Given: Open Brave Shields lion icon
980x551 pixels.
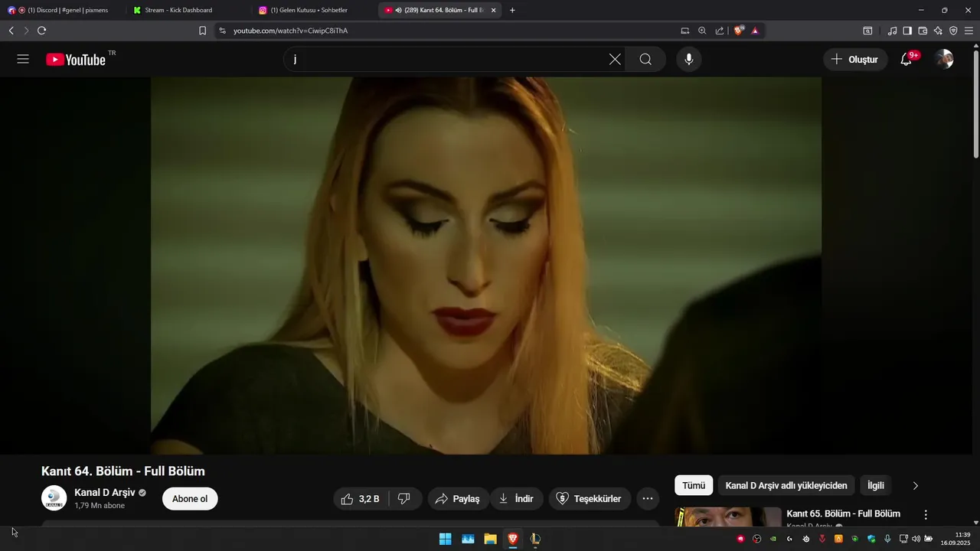Looking at the screenshot, I should [x=739, y=31].
